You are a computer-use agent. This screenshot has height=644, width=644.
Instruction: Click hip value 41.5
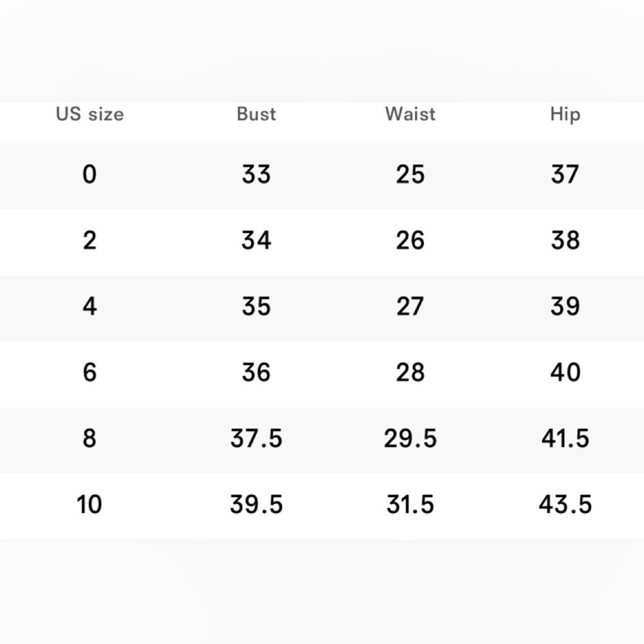pyautogui.click(x=565, y=438)
